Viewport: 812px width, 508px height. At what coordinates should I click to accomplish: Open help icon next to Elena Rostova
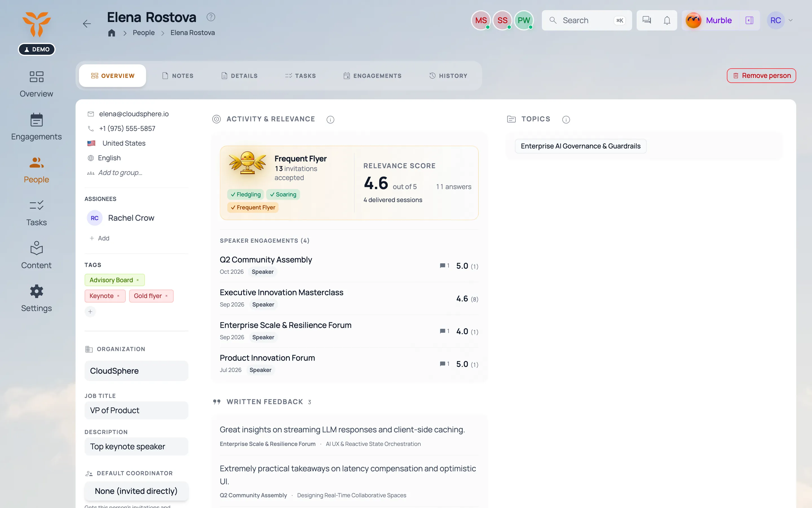211,17
